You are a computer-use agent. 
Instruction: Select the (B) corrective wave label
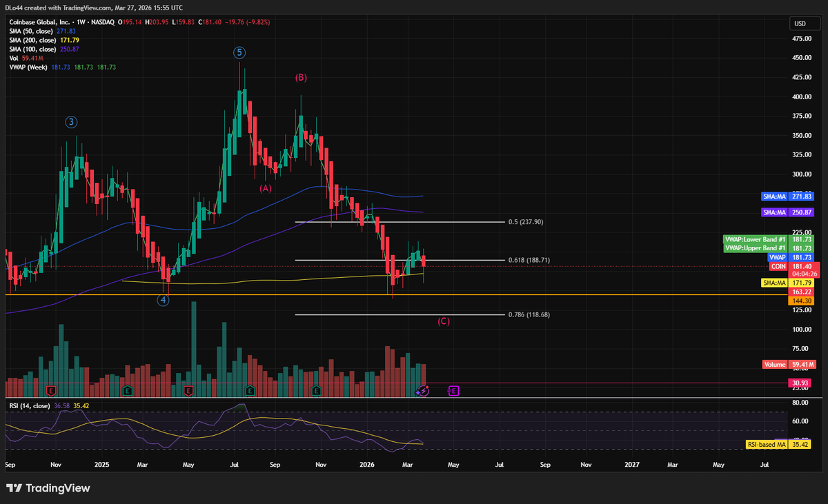tap(301, 78)
